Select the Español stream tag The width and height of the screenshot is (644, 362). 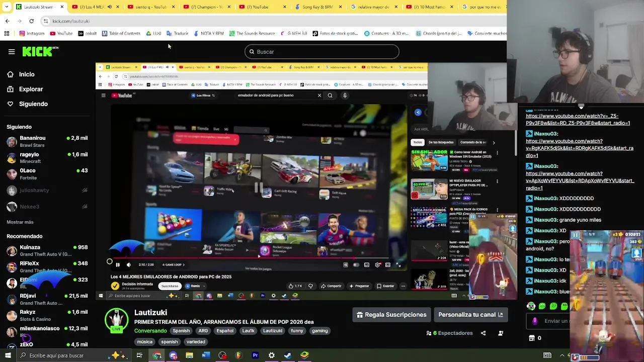pyautogui.click(x=225, y=331)
